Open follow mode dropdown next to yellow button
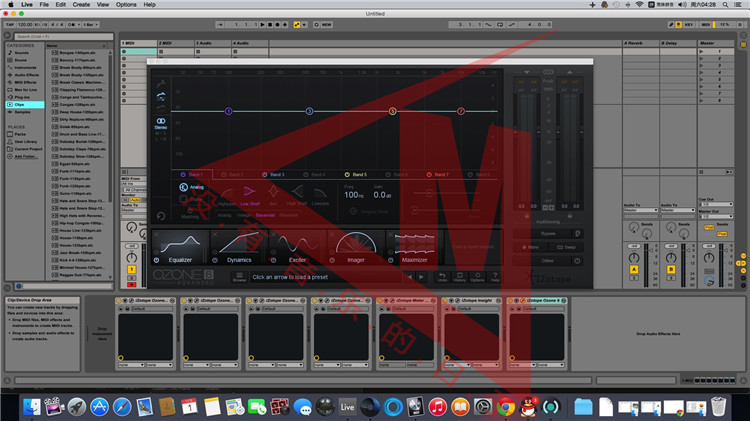Image resolution: width=750 pixels, height=421 pixels. pyautogui.click(x=304, y=24)
